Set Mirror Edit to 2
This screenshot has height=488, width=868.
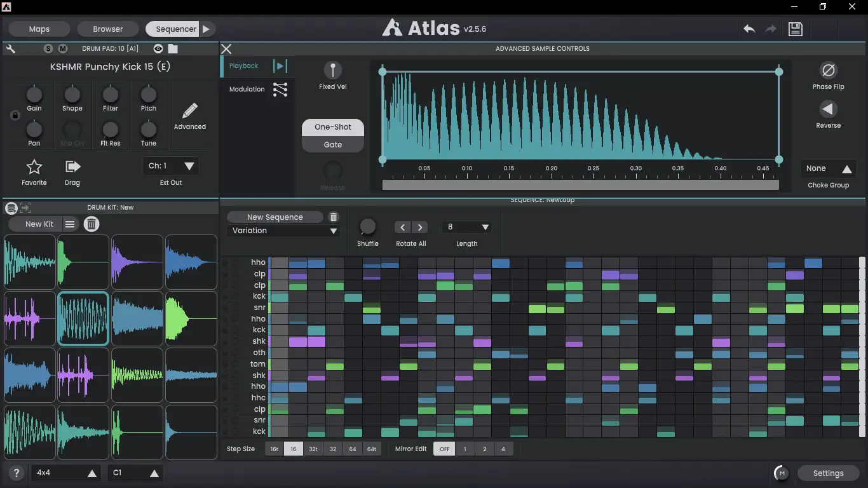point(484,449)
